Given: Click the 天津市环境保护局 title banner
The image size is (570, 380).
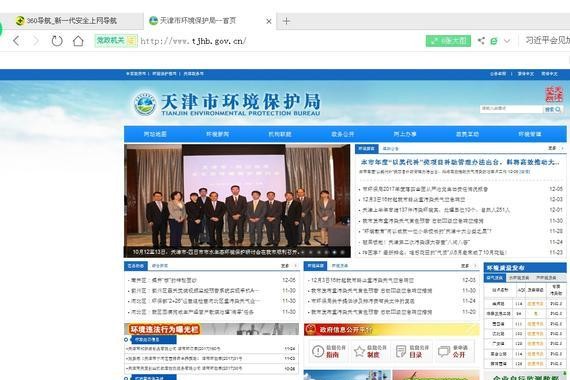Looking at the screenshot, I should tap(241, 104).
